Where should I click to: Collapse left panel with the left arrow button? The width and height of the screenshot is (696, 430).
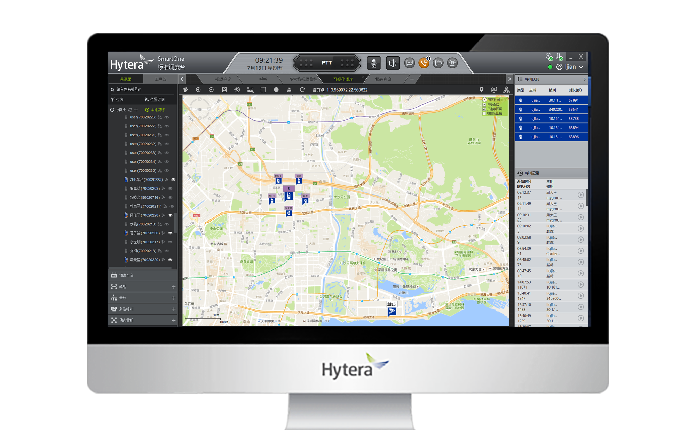pos(182,79)
